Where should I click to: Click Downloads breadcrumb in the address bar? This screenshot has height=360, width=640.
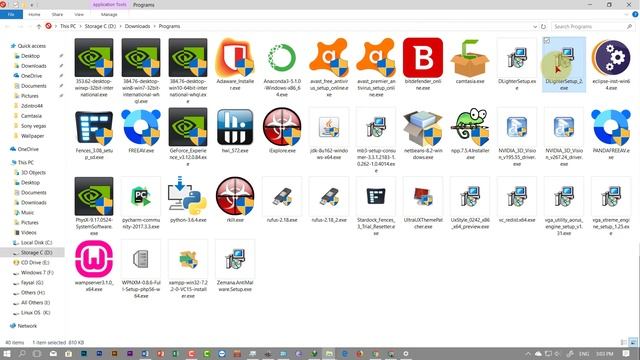pyautogui.click(x=138, y=26)
